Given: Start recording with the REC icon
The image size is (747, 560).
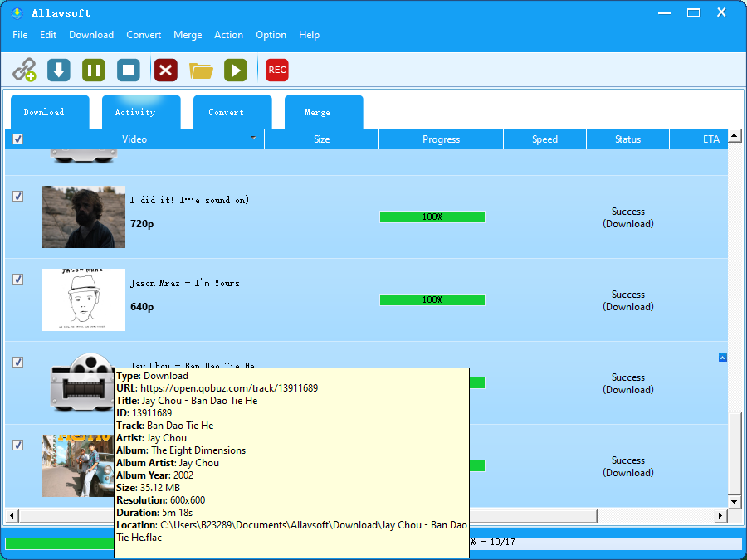Looking at the screenshot, I should click(x=277, y=70).
